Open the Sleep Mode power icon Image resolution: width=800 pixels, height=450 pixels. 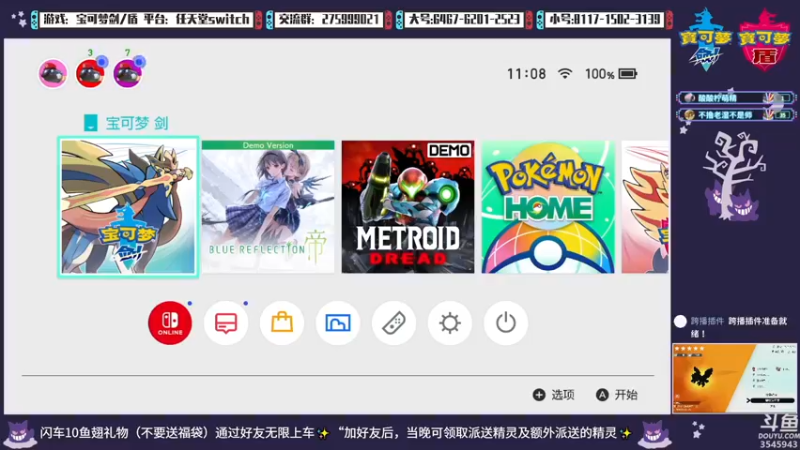click(506, 322)
